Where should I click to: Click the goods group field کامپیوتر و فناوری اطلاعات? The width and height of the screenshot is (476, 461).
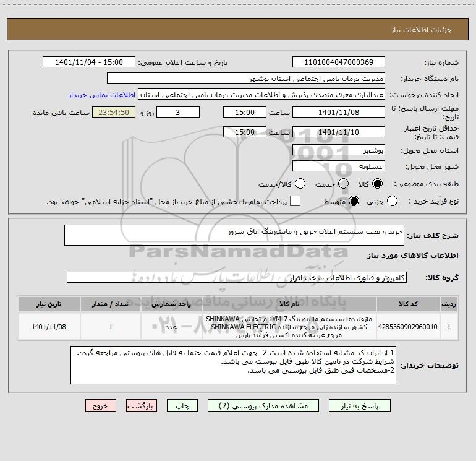[x=237, y=277]
